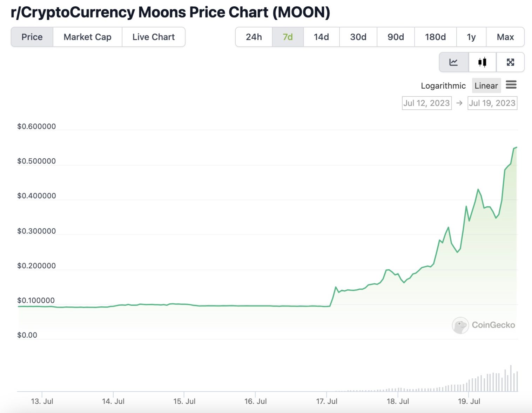
Task: Select Linear scale option
Action: [x=486, y=86]
